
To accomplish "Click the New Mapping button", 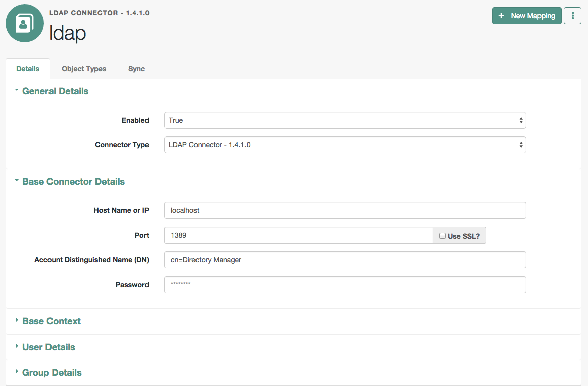I will (526, 15).
